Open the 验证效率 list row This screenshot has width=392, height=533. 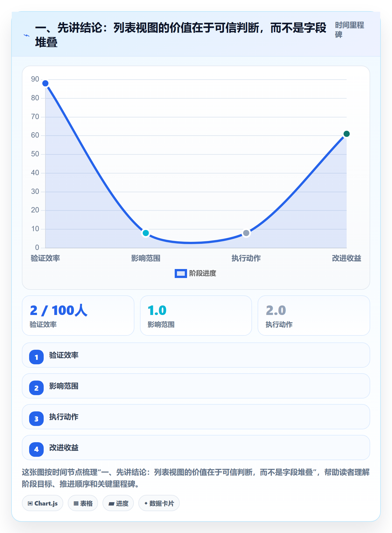pyautogui.click(x=196, y=355)
